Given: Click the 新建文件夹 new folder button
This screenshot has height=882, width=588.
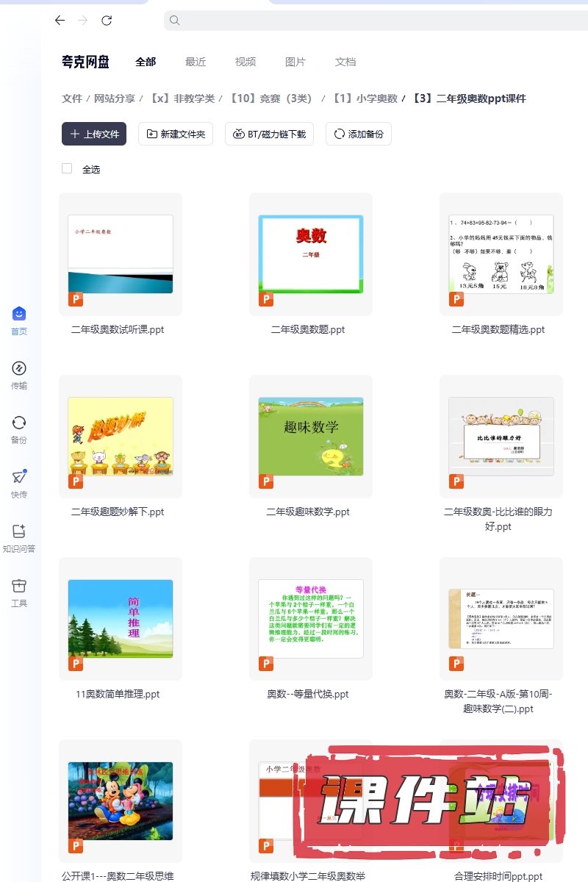Looking at the screenshot, I should (x=176, y=134).
